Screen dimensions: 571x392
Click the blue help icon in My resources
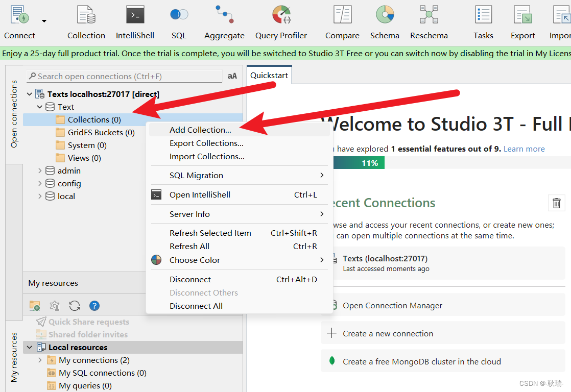94,306
